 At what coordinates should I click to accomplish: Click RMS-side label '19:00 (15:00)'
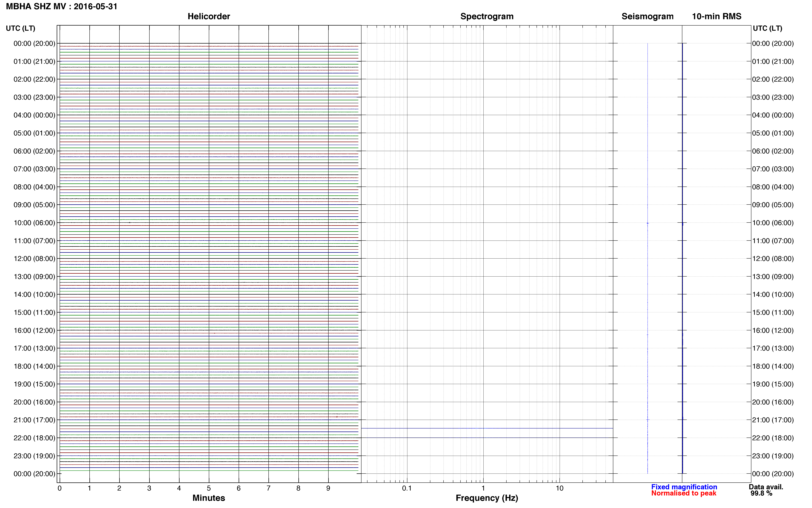(x=773, y=384)
